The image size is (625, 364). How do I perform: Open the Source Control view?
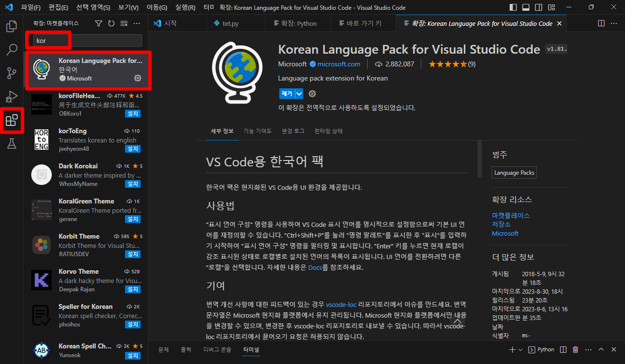click(11, 73)
